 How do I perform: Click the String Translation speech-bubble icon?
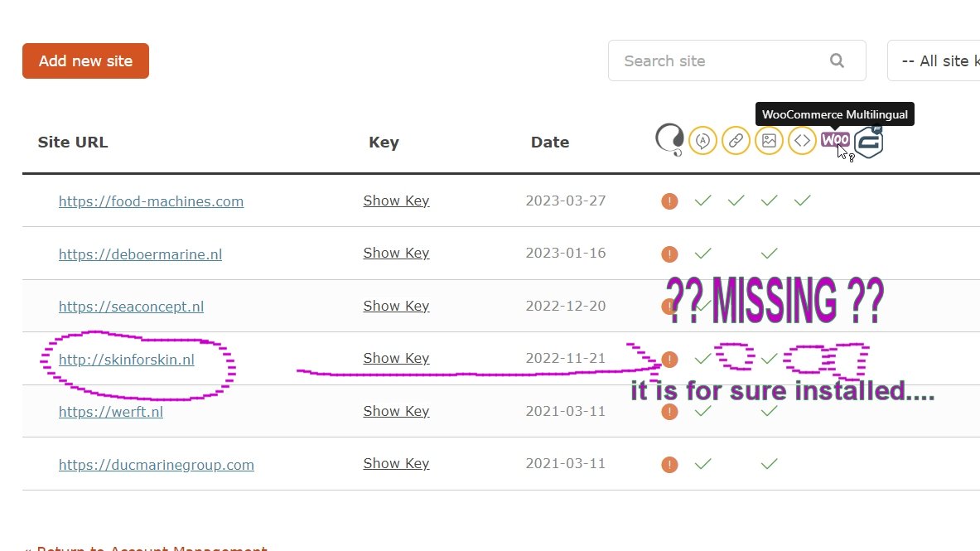702,141
